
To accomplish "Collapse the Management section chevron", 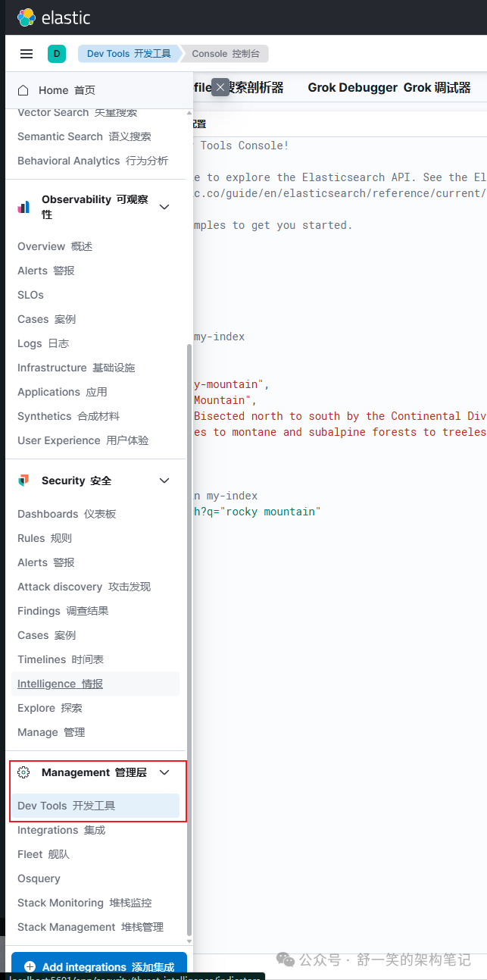I will pos(164,772).
